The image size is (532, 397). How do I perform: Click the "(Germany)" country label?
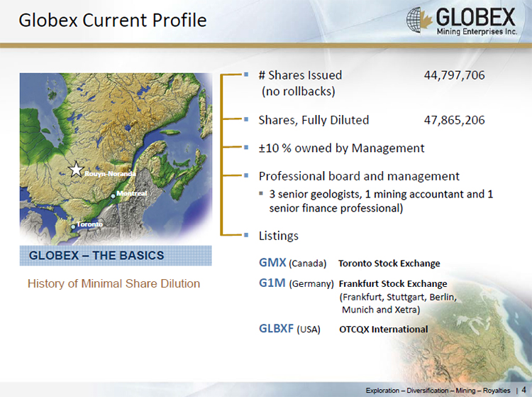click(x=311, y=284)
